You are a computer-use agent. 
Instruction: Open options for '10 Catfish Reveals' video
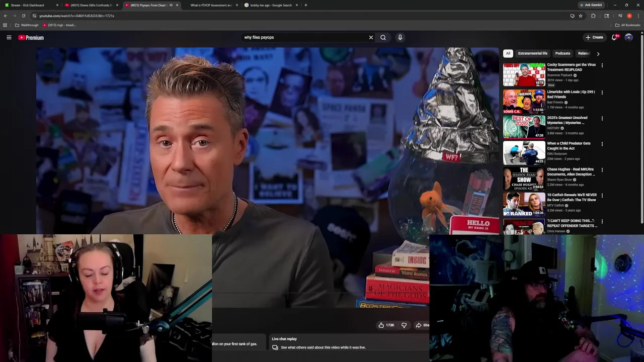point(602,196)
